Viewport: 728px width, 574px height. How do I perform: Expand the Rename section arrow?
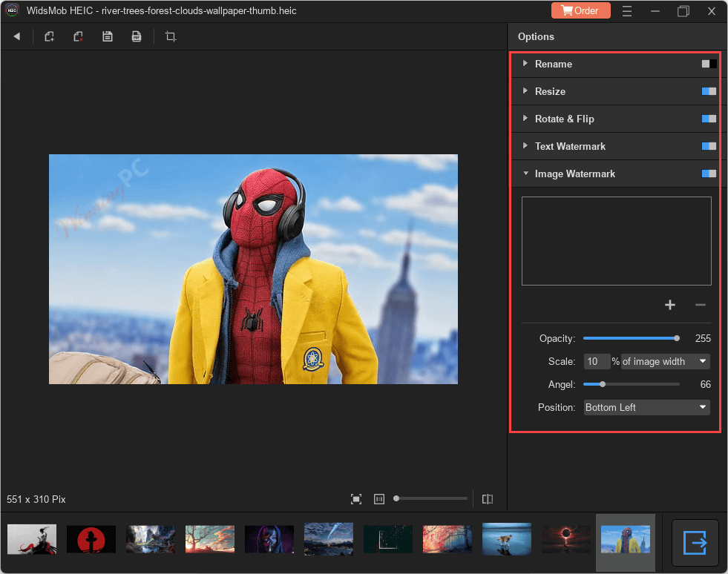click(525, 63)
